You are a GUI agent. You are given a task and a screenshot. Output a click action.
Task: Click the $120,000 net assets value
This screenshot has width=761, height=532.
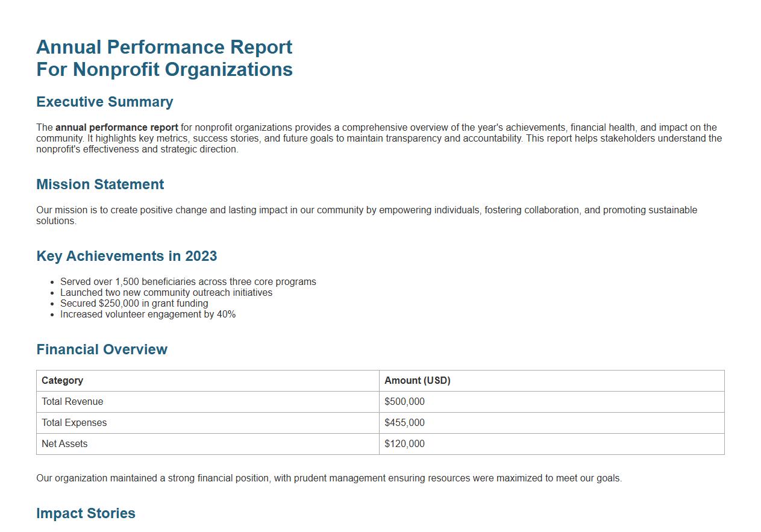tap(404, 443)
